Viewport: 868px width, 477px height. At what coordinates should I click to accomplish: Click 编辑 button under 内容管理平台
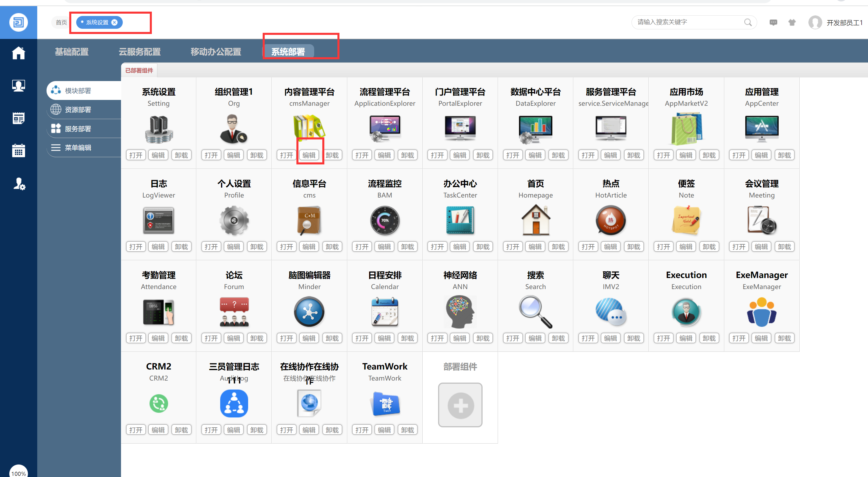[309, 155]
